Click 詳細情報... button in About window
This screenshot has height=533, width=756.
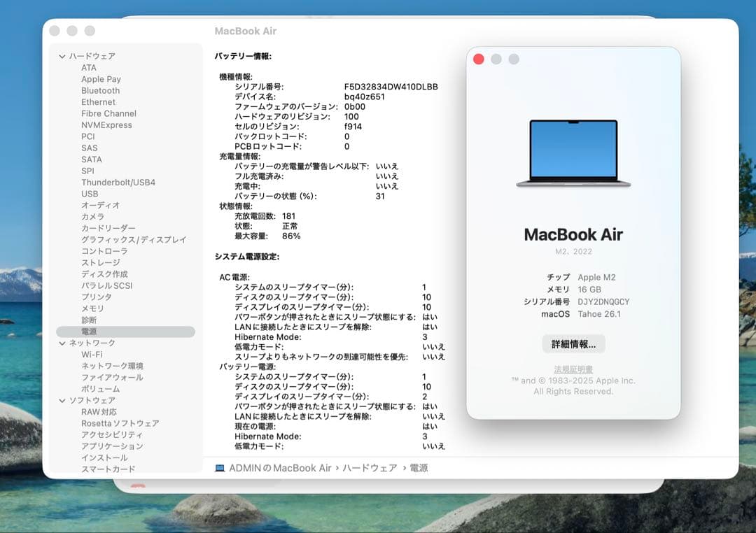573,344
